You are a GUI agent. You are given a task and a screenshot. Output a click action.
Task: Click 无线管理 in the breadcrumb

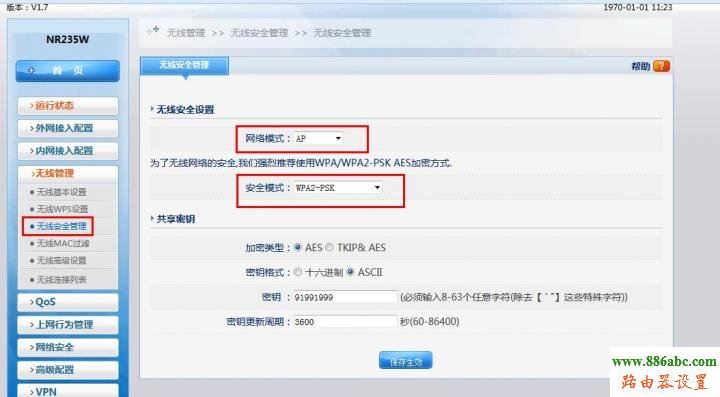click(x=186, y=33)
